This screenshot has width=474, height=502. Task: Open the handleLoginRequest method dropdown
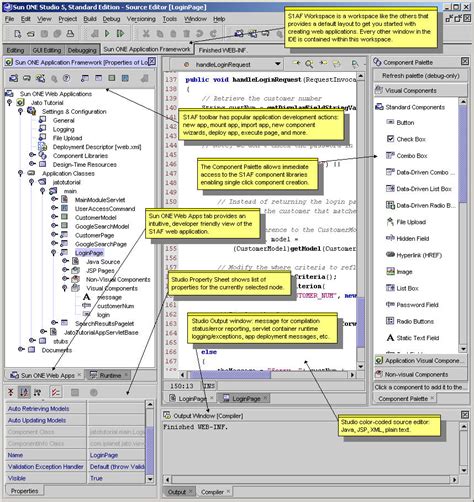(277, 64)
